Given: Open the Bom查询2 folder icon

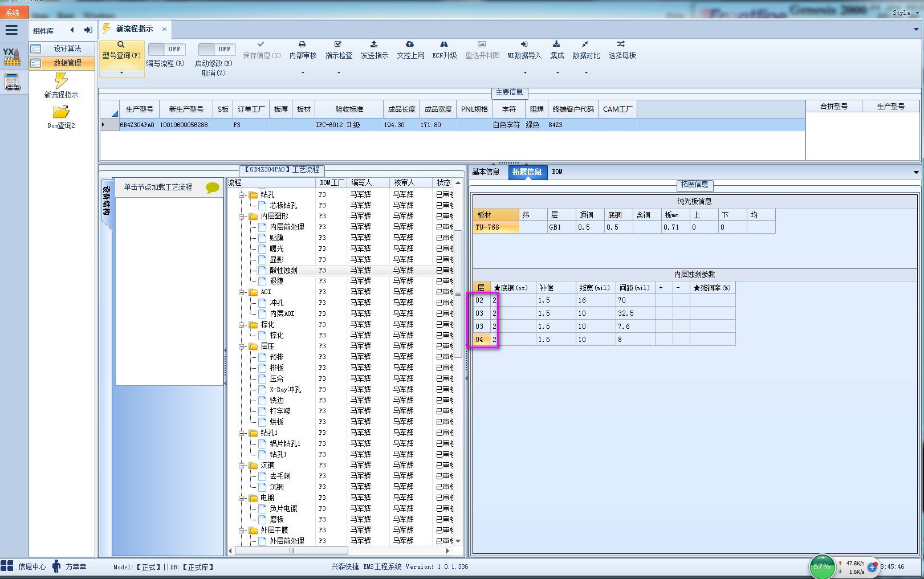Looking at the screenshot, I should [x=61, y=112].
